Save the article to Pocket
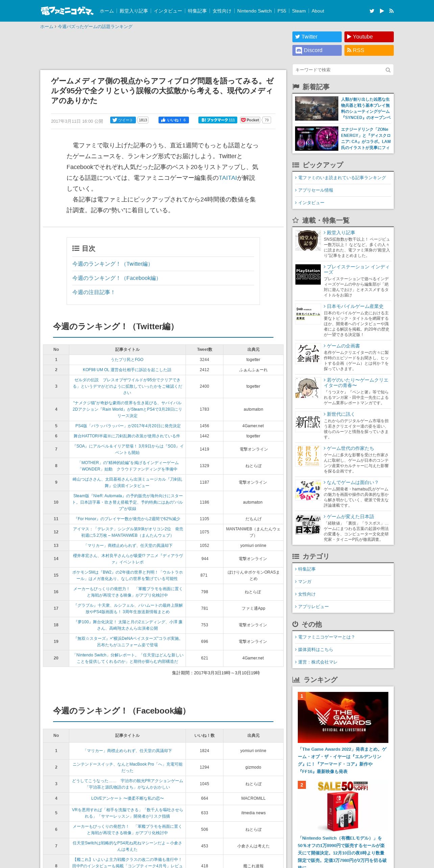Screen dimensions: 434x868 (x=250, y=120)
